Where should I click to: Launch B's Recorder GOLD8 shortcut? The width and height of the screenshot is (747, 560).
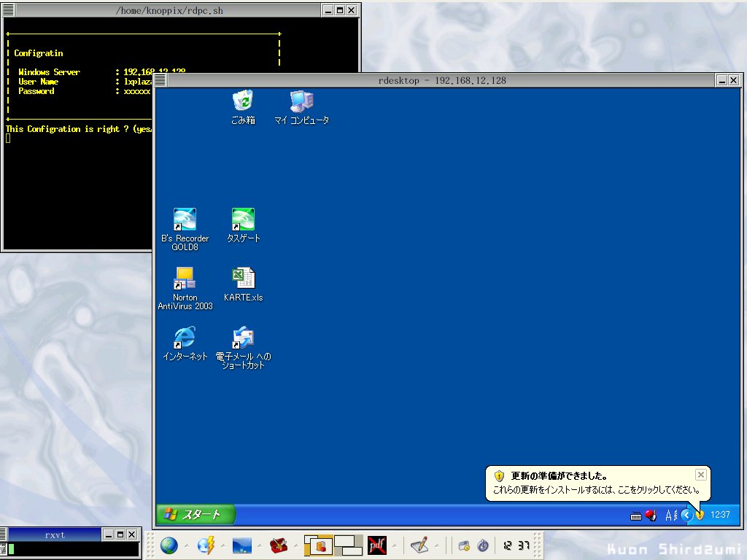point(185,220)
